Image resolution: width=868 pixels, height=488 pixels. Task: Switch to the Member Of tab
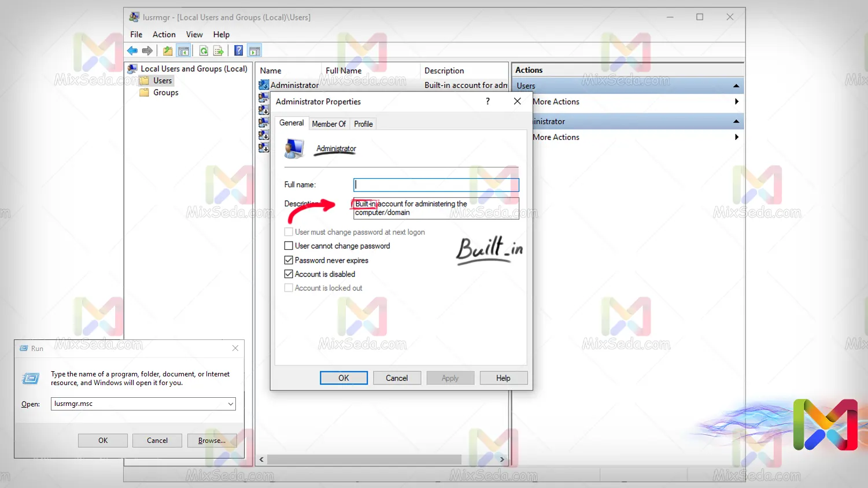328,124
